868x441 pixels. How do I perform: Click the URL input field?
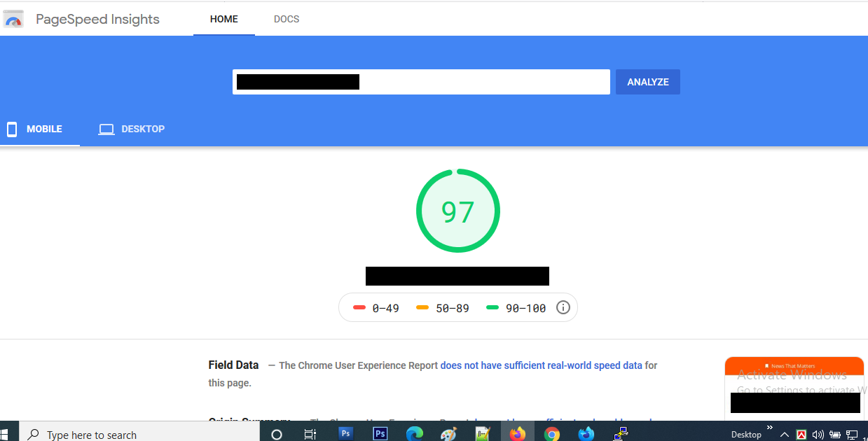click(x=483, y=82)
